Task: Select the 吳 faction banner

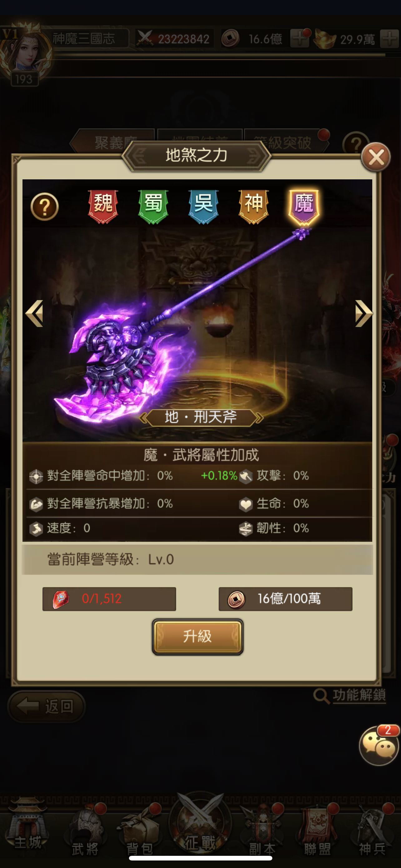Action: pos(203,206)
